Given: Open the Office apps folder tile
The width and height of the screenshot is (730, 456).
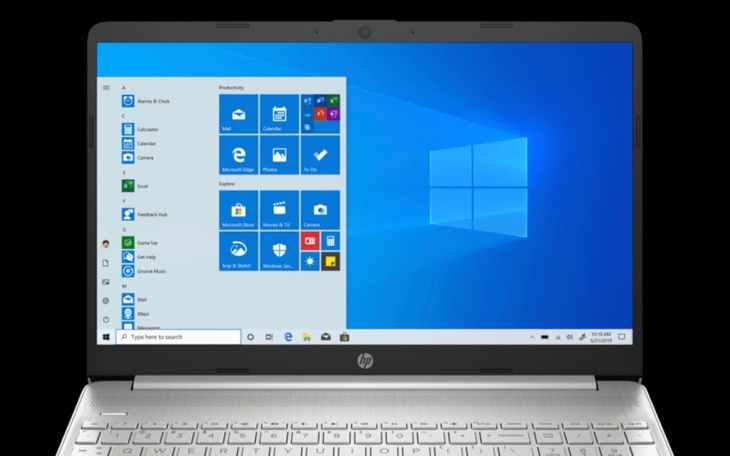Looking at the screenshot, I should click(320, 114).
